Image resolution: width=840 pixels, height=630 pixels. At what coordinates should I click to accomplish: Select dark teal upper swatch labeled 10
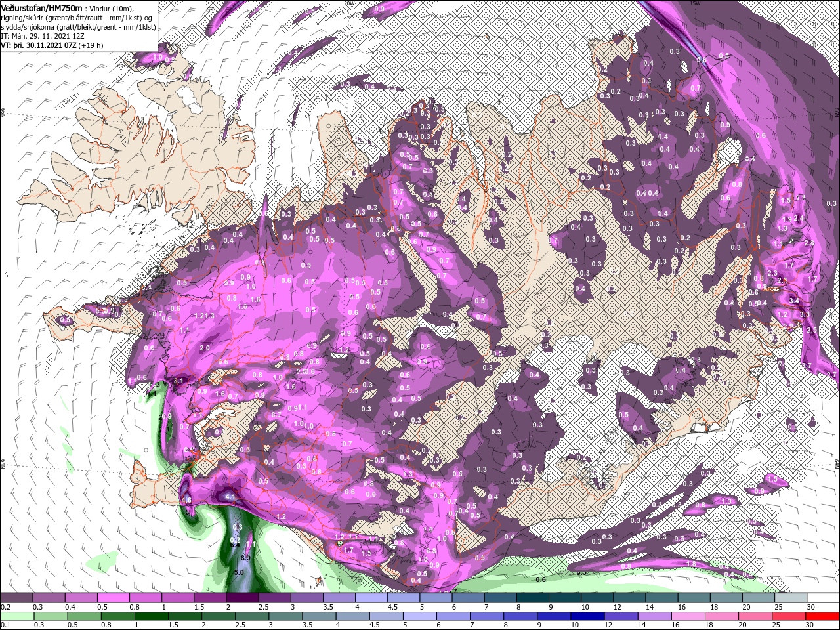pyautogui.click(x=597, y=598)
